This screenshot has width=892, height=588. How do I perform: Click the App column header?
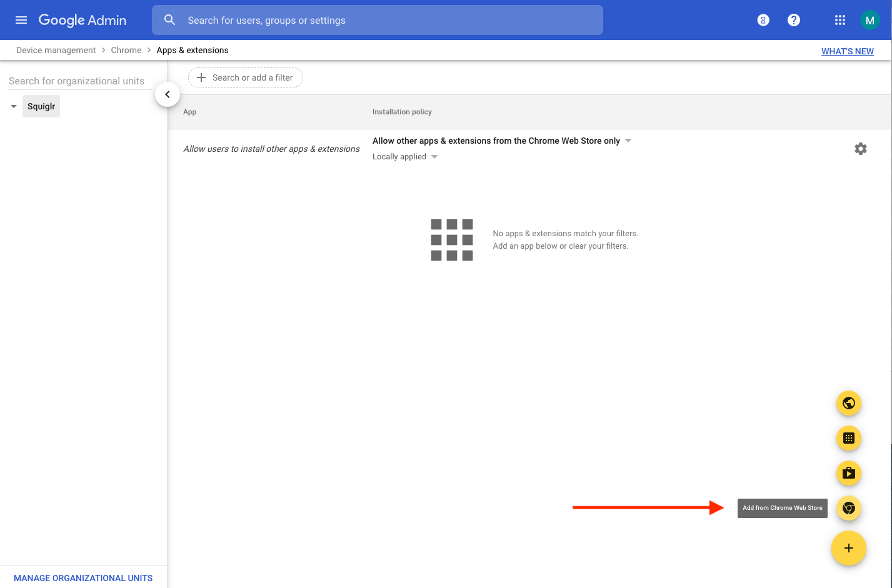pos(190,112)
